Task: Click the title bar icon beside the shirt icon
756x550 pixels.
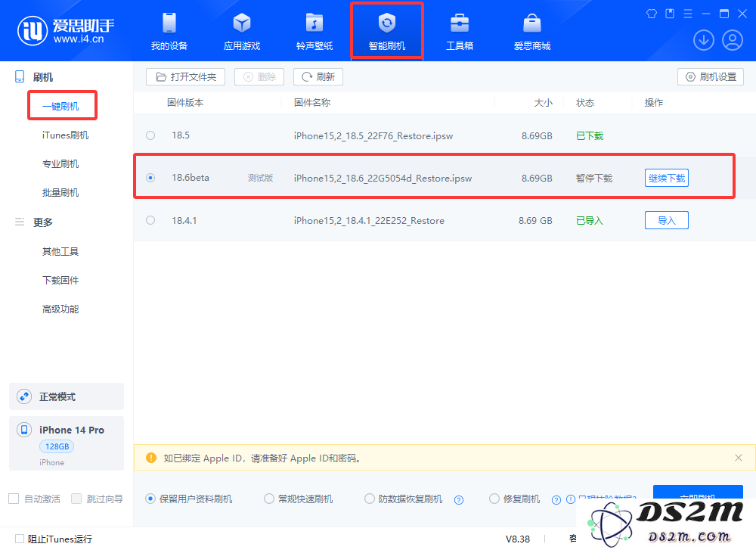Action: (670, 14)
